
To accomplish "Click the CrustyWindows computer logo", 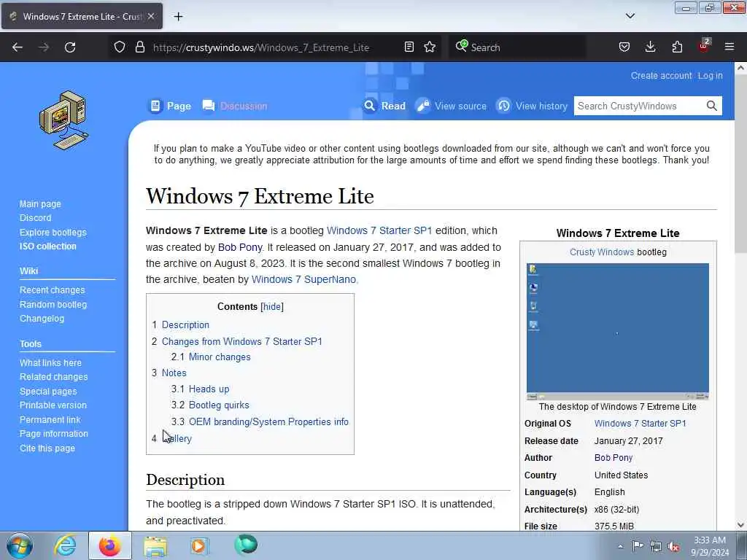I will click(64, 120).
